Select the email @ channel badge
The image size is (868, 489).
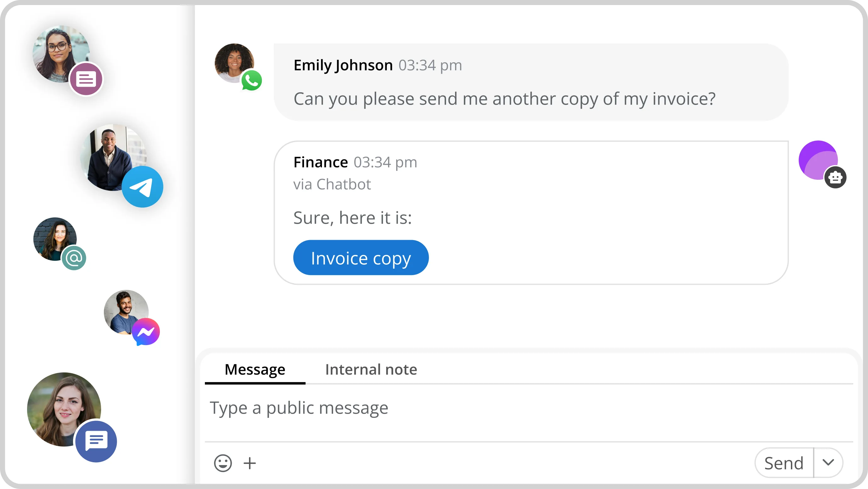(74, 258)
